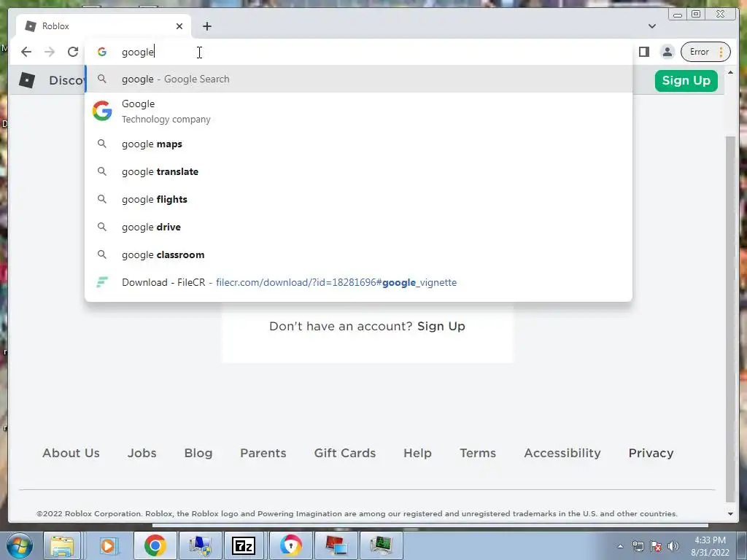Click the green Sign Up button
Viewport: 747px width, 560px height.
point(686,80)
